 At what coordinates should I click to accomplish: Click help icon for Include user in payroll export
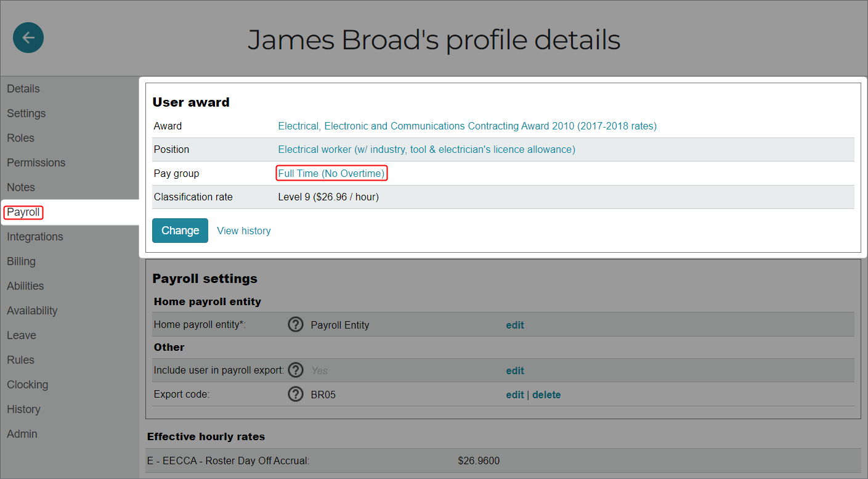295,370
